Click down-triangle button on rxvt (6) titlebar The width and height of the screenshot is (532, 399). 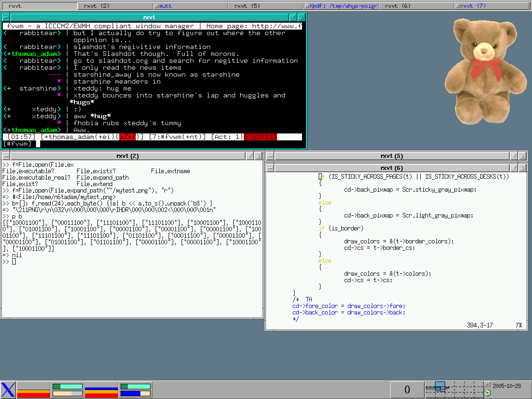(514, 168)
